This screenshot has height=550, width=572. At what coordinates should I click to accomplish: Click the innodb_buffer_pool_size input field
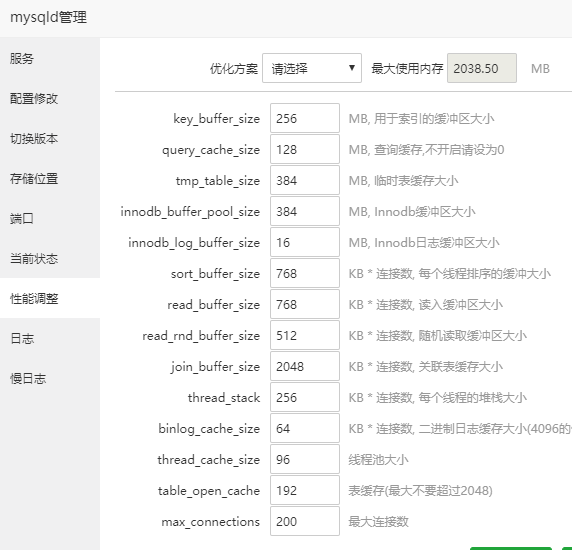305,211
